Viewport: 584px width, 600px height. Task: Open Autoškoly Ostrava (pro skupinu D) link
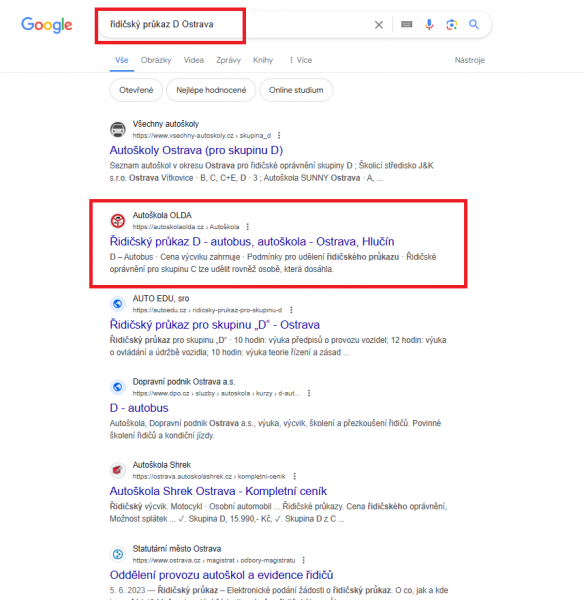196,150
